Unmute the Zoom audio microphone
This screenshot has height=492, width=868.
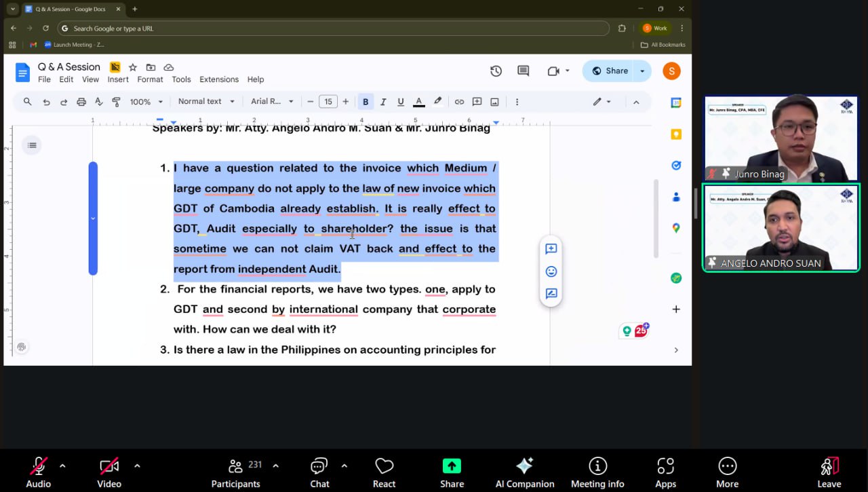tap(39, 472)
